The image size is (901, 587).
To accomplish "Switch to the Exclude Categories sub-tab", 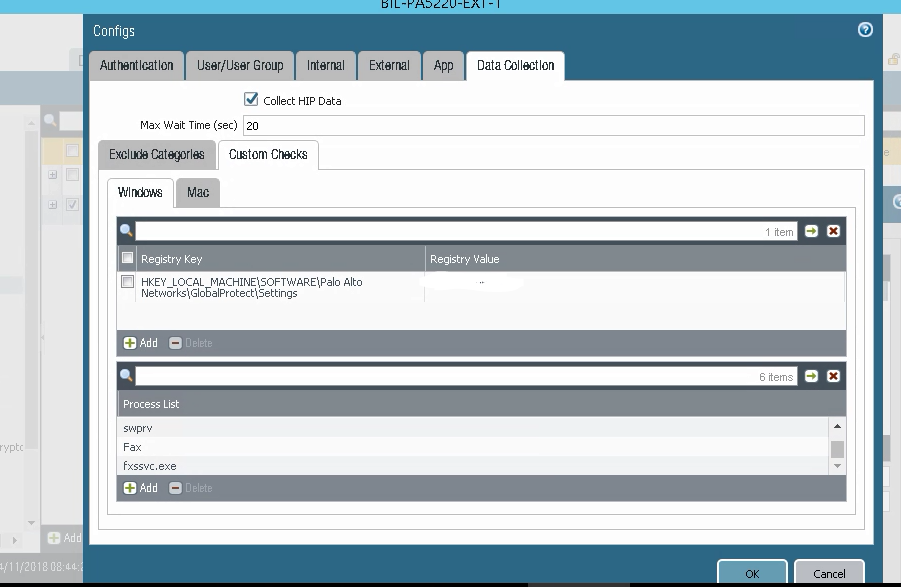I will pos(157,155).
